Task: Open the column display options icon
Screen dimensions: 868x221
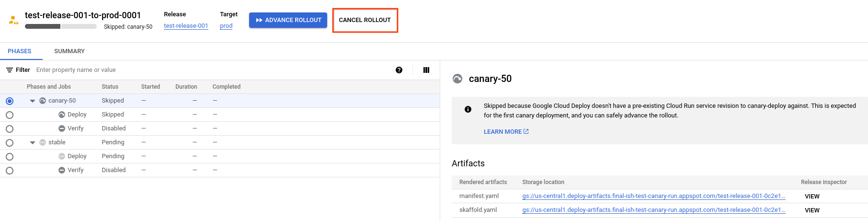Action: tap(426, 70)
